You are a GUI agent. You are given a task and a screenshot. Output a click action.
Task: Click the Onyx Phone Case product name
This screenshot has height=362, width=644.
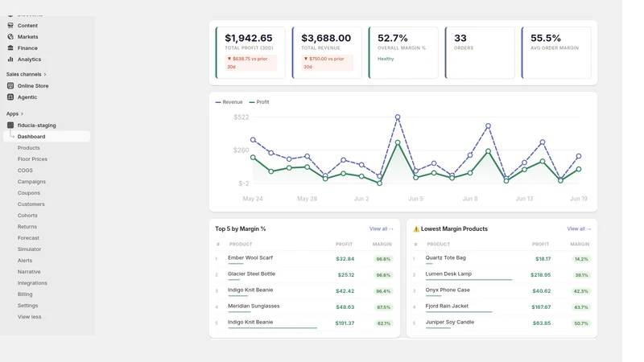[x=448, y=290]
